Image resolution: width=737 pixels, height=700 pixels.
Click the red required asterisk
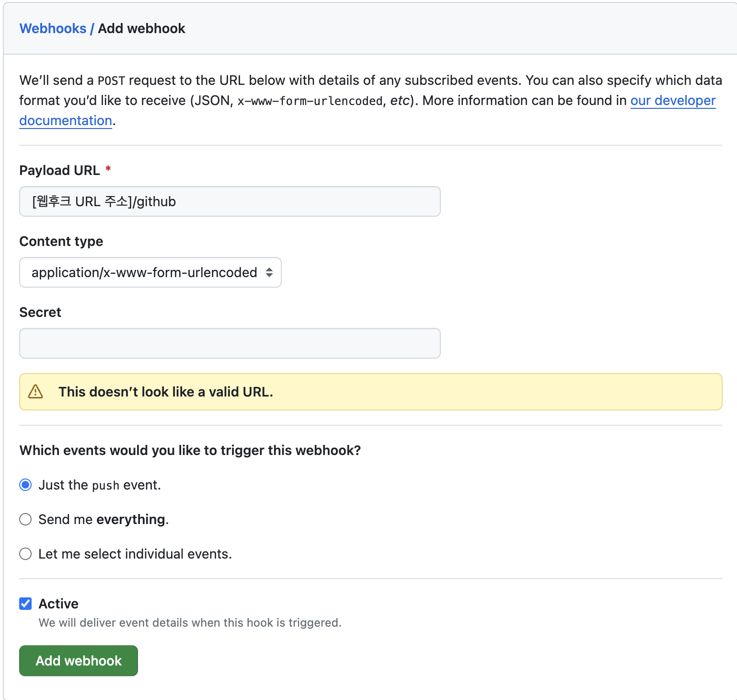tap(108, 169)
